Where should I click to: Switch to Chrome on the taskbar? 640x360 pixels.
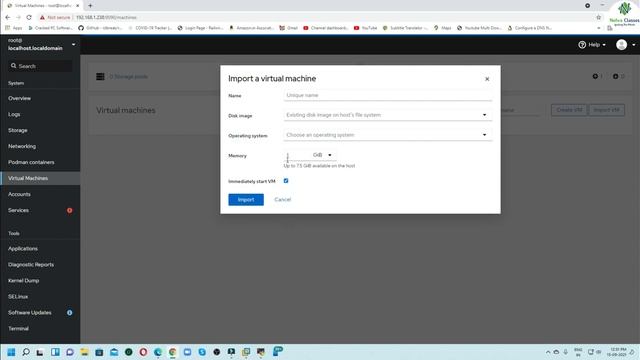[x=173, y=352]
